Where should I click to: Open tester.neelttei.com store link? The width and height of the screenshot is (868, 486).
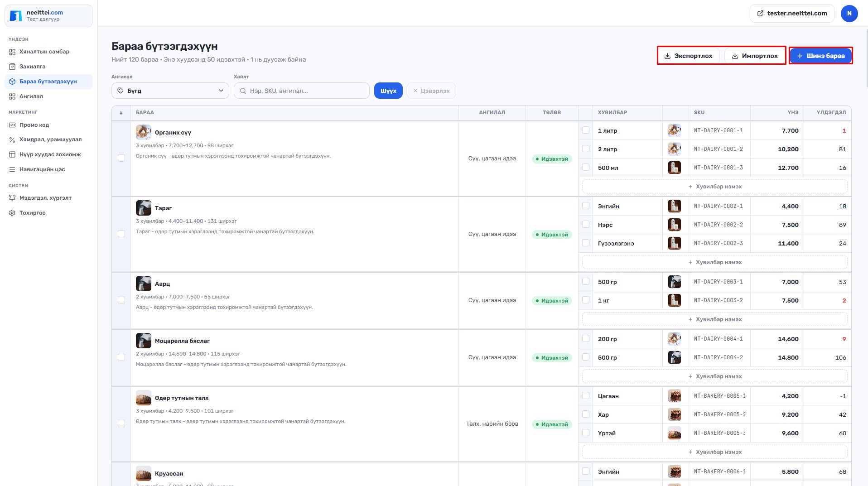[792, 14]
